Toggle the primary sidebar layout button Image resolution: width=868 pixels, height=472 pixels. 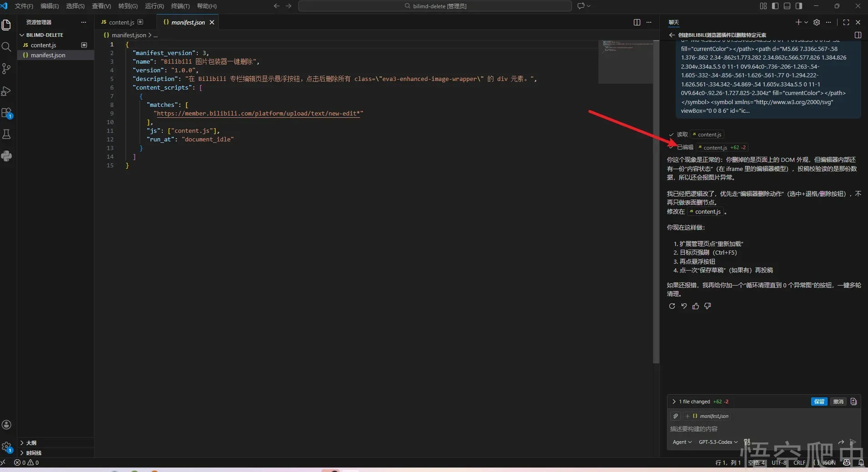click(775, 6)
